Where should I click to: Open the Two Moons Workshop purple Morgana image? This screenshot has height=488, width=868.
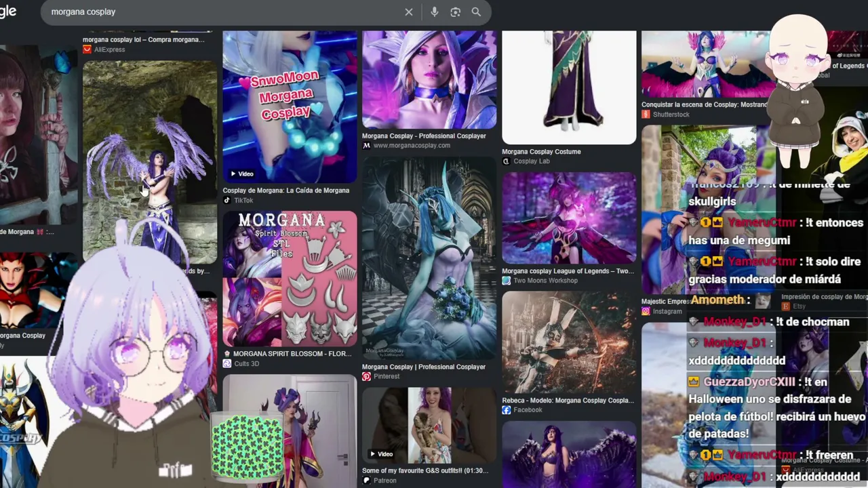click(x=569, y=218)
